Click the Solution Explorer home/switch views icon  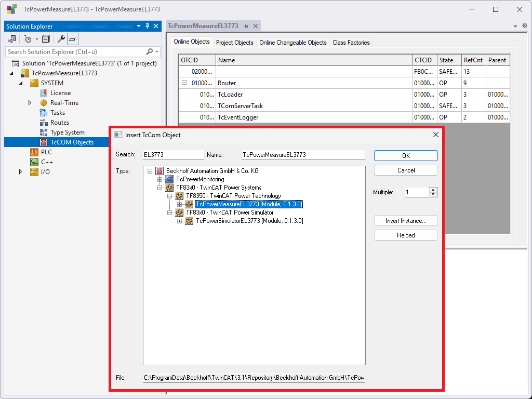click(12, 39)
